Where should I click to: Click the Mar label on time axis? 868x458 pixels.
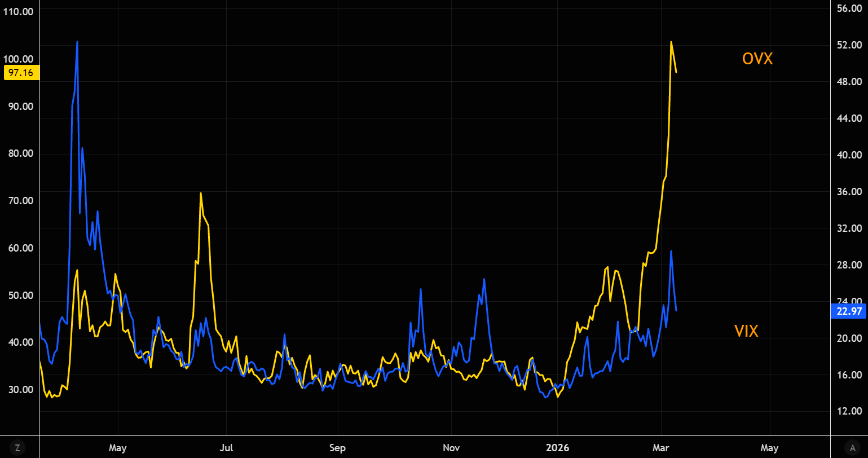660,448
